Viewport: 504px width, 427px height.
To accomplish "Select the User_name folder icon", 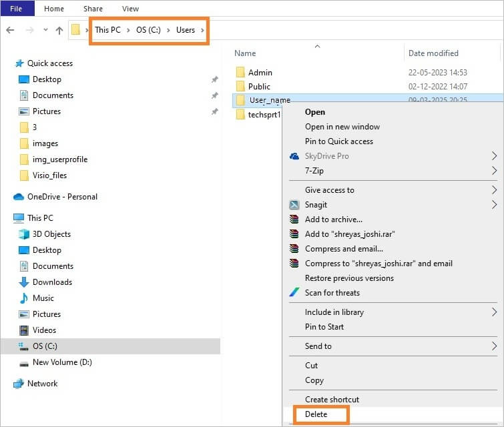I will (x=240, y=100).
